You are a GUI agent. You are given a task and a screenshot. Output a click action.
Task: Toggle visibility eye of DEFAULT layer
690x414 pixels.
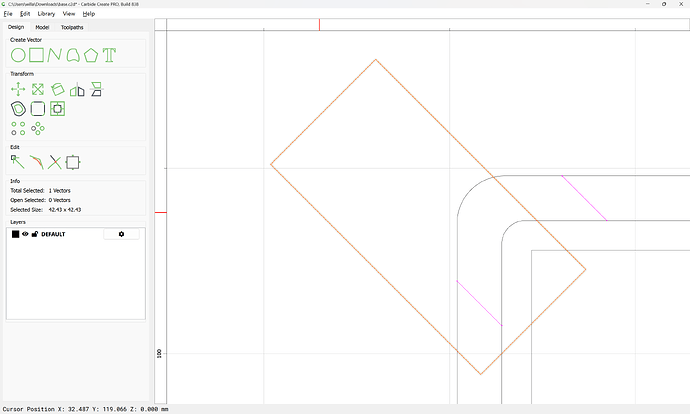26,234
